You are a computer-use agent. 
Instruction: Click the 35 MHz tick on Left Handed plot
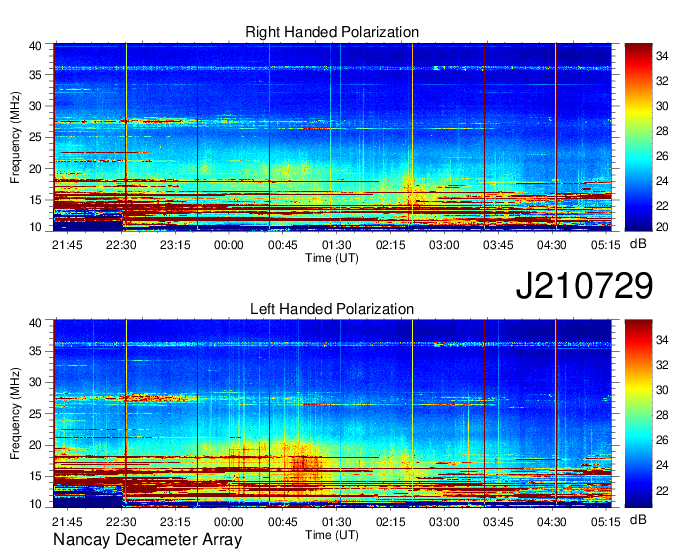pyautogui.click(x=35, y=351)
